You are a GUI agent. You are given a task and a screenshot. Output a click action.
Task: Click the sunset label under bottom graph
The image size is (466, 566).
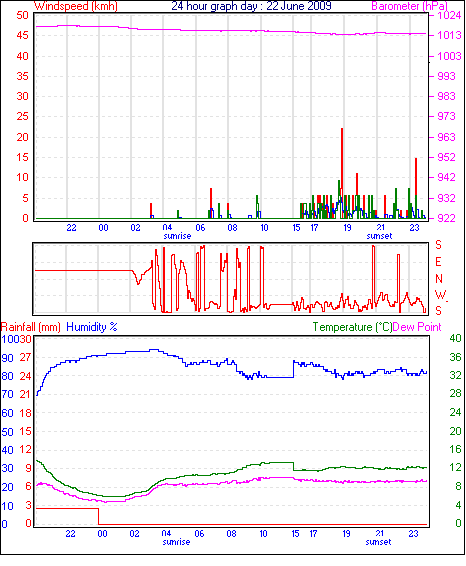(x=378, y=542)
